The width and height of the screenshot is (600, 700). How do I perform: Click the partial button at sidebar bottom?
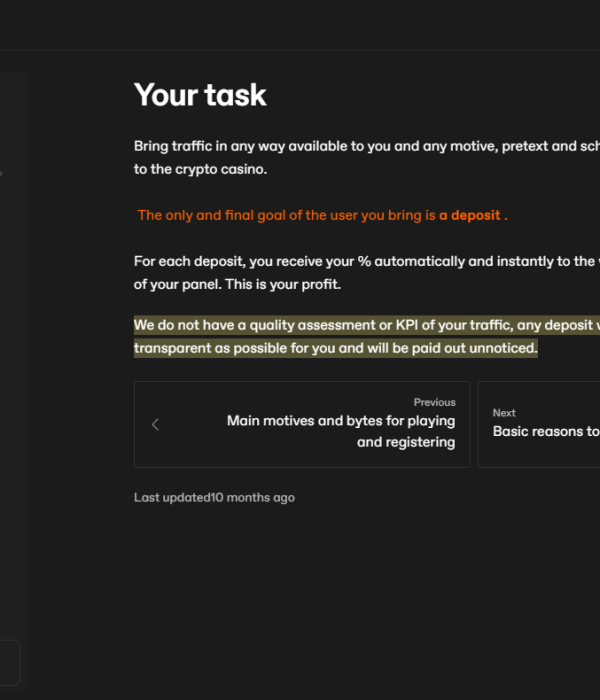pyautogui.click(x=9, y=662)
